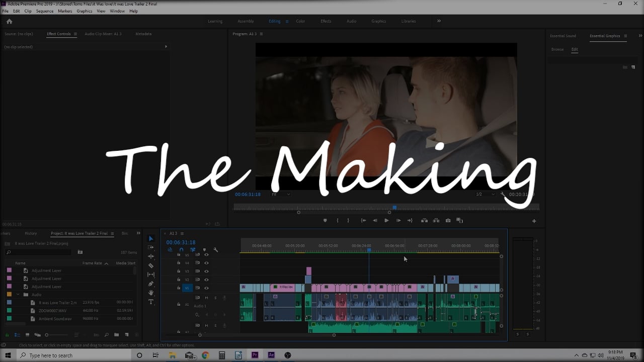The width and height of the screenshot is (644, 362).
Task: Solo the A1 audio track
Action: tap(215, 298)
